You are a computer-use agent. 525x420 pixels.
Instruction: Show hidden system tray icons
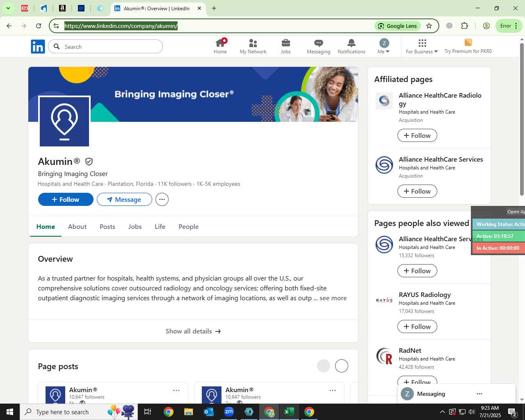click(x=442, y=412)
